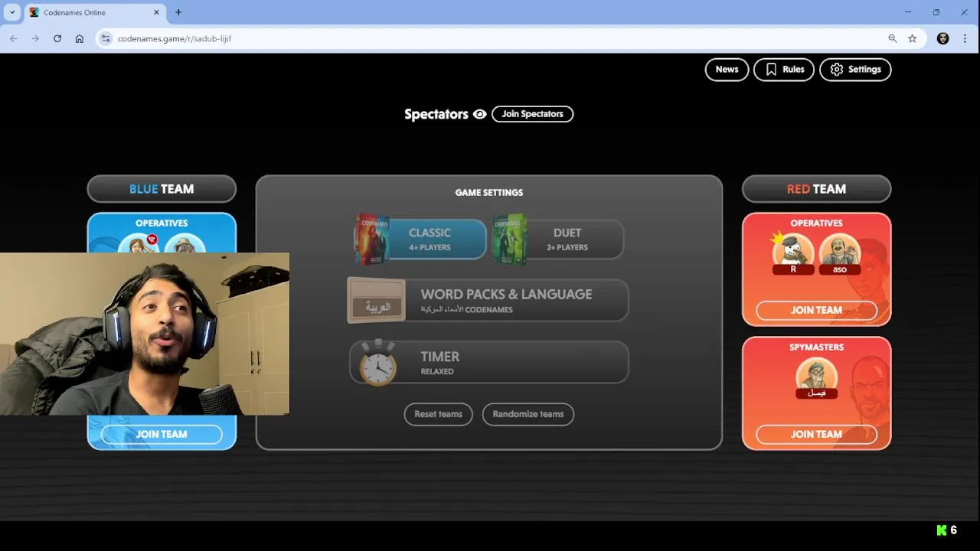Click the Blue Team header

[x=162, y=189]
